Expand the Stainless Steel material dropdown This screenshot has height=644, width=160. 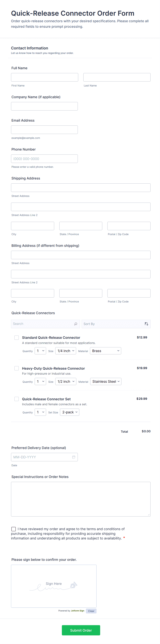pos(106,382)
